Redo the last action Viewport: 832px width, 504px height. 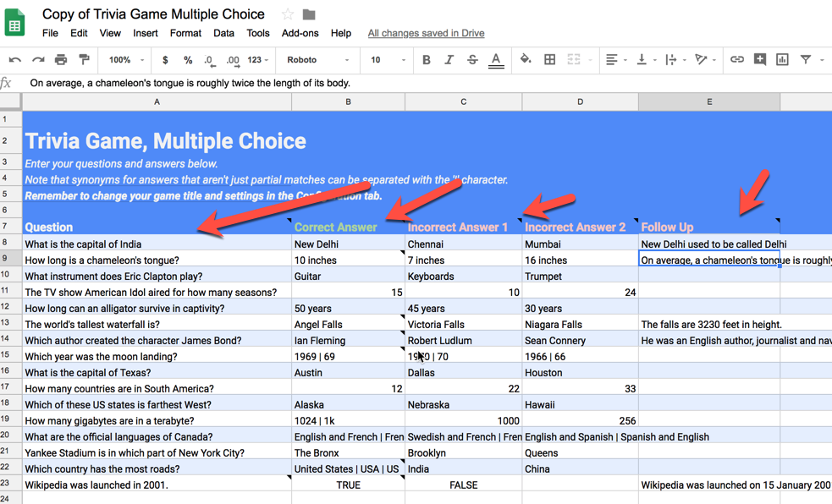[38, 60]
